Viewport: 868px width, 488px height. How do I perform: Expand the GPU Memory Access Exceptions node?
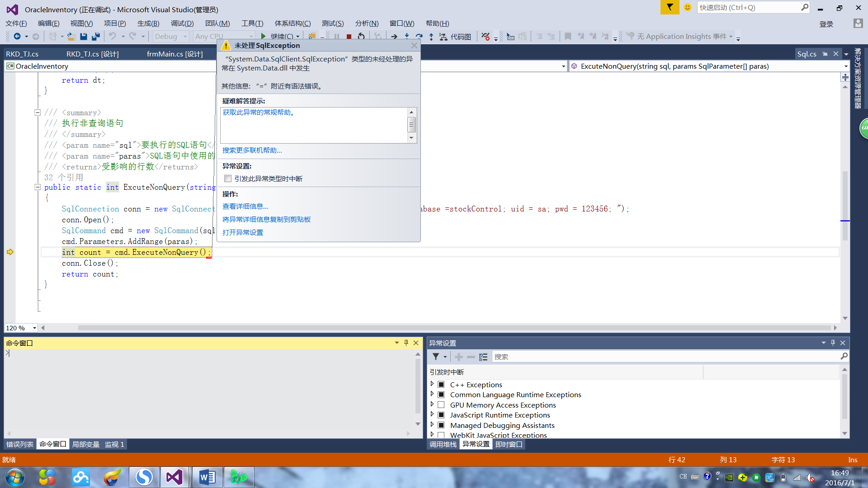point(432,404)
